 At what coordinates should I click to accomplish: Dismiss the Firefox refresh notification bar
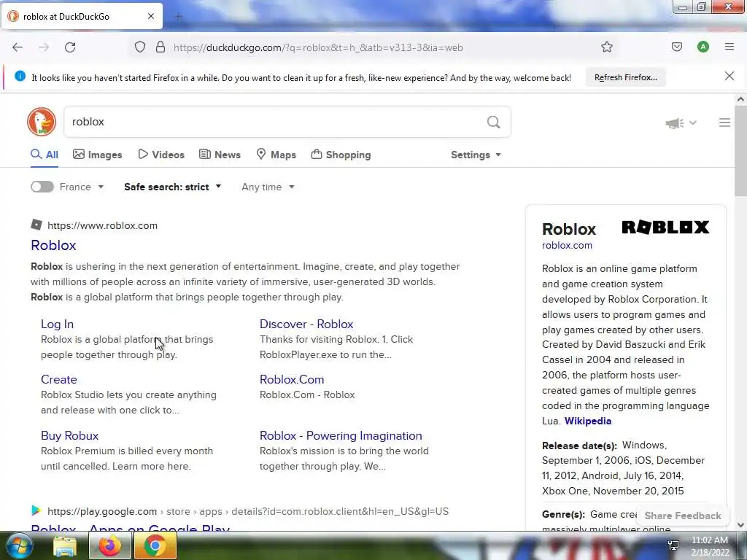point(729,76)
